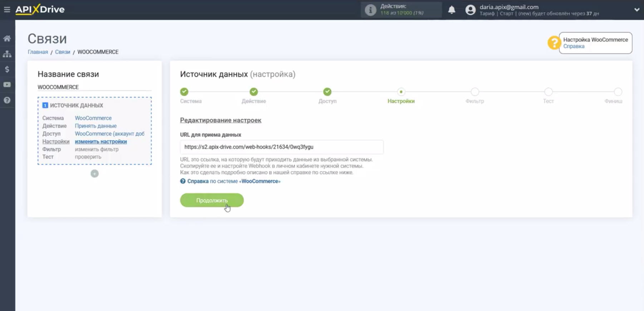Select the Действие step

(254, 92)
